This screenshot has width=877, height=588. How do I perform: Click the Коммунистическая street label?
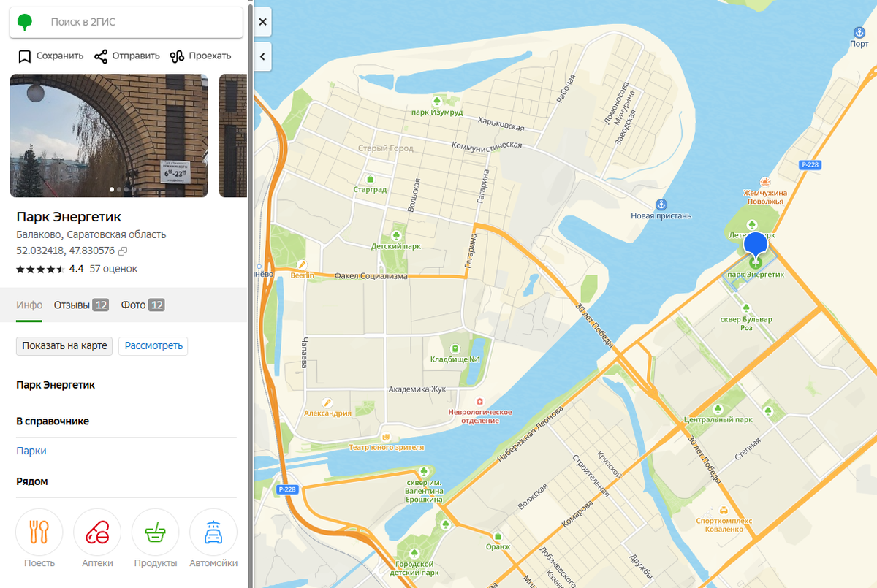click(x=487, y=145)
